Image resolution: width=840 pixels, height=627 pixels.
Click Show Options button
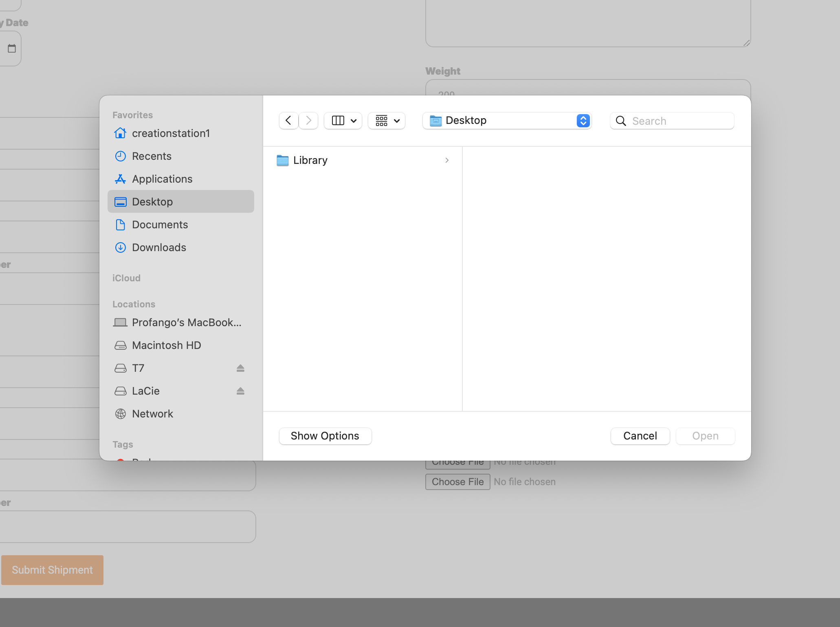(x=325, y=436)
